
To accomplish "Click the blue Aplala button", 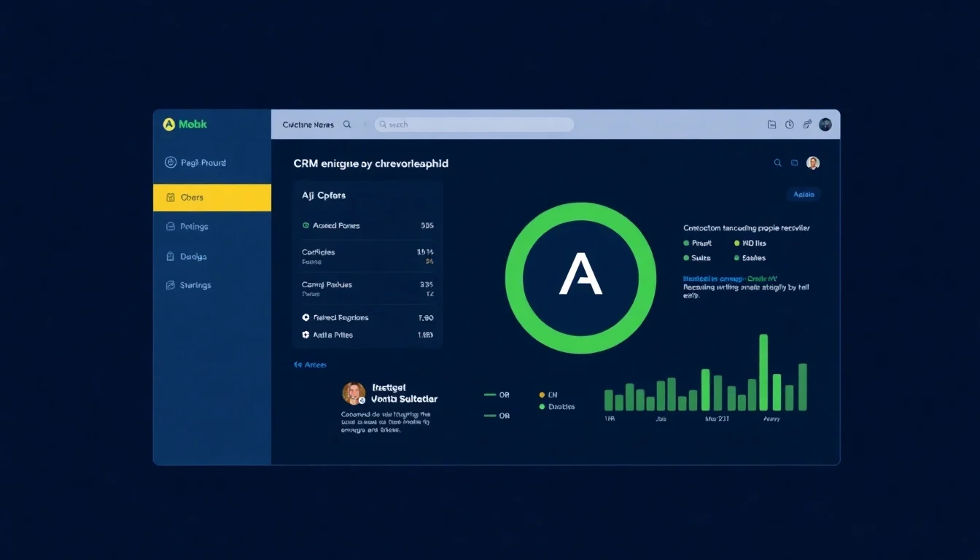I will coord(804,195).
